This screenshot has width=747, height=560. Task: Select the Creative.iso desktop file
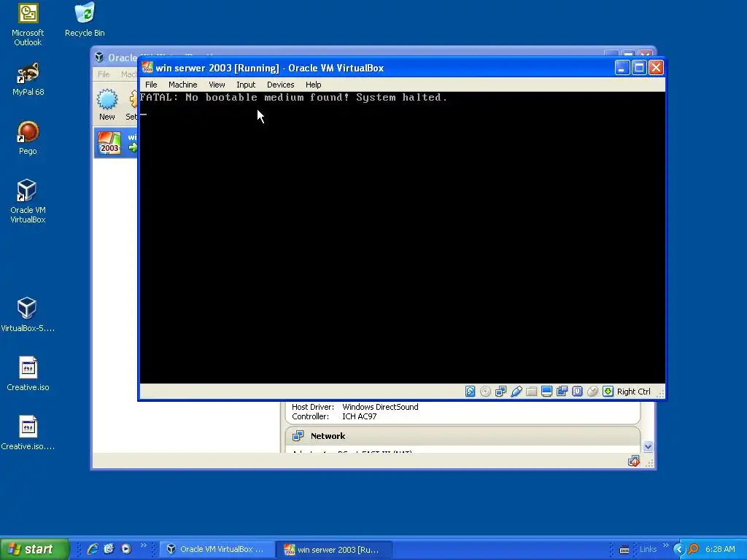pos(28,374)
